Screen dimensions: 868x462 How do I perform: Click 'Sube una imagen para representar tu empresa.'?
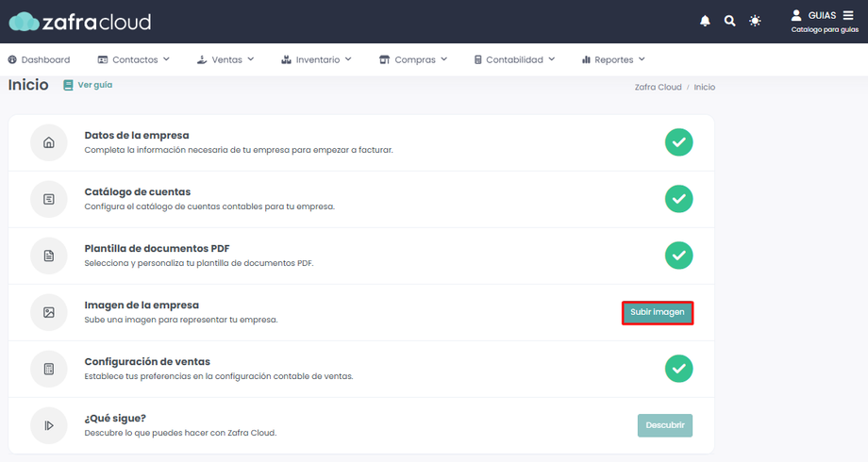(181, 320)
